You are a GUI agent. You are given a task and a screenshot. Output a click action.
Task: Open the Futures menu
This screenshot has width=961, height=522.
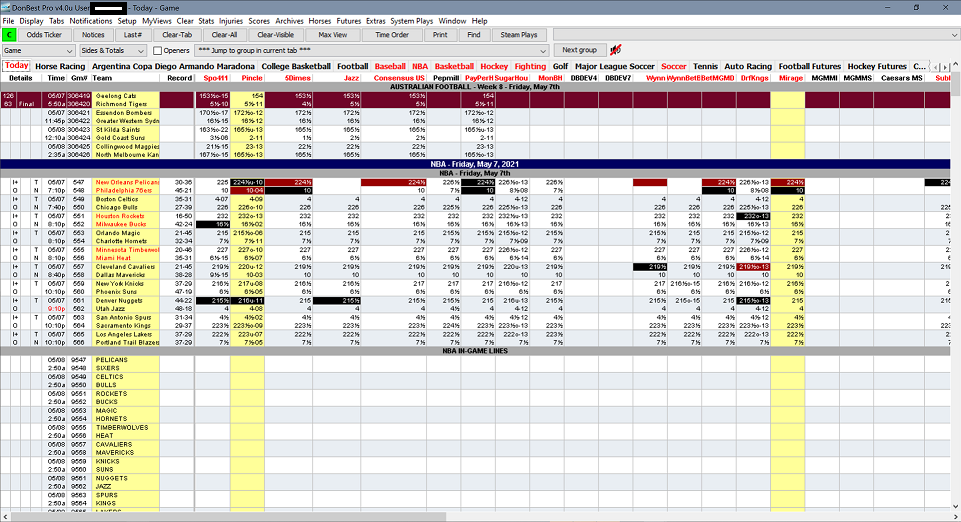349,21
